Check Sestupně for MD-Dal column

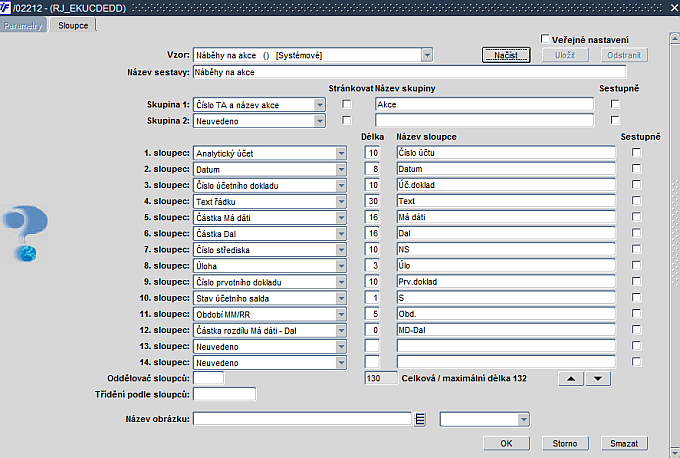636,330
